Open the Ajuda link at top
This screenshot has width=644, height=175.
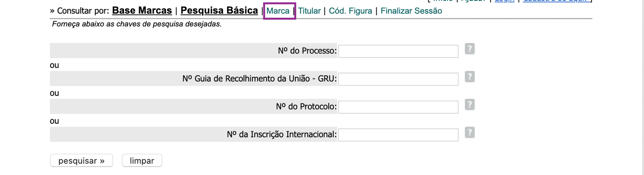[x=473, y=1]
